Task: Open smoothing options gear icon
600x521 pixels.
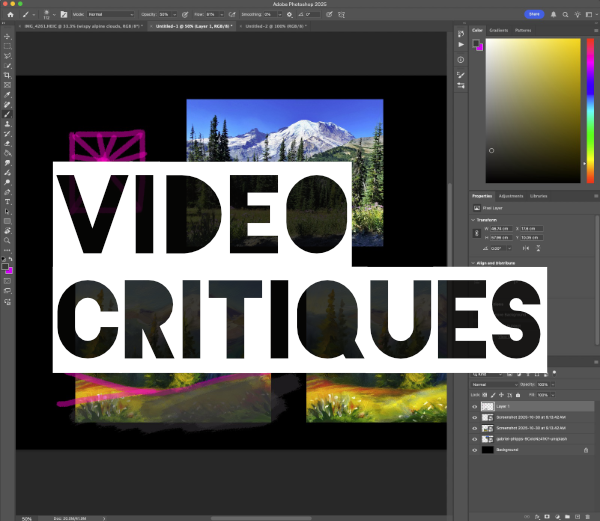Action: [290, 15]
